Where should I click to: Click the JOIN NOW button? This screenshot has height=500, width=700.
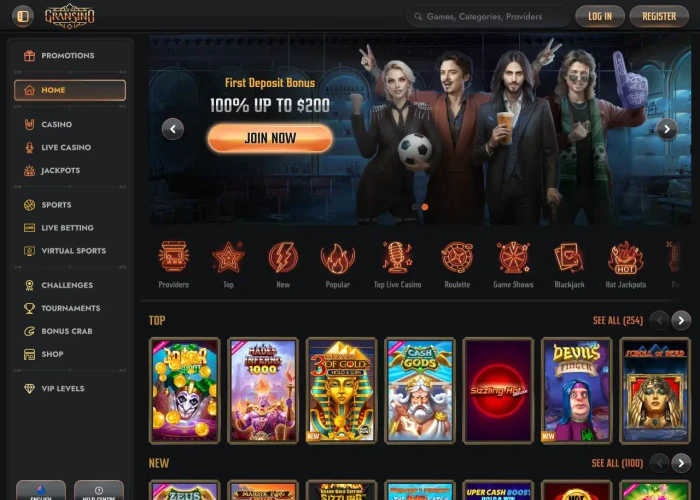(x=270, y=138)
